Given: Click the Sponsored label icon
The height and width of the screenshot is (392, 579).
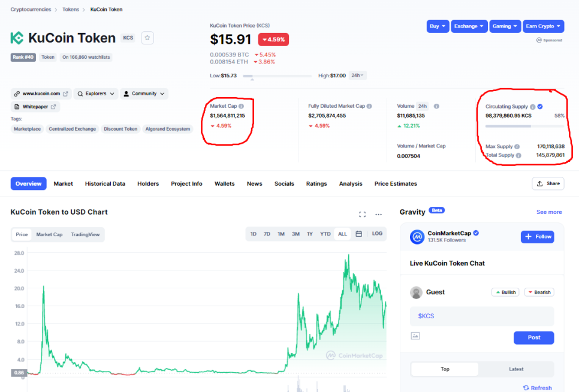Looking at the screenshot, I should 539,40.
